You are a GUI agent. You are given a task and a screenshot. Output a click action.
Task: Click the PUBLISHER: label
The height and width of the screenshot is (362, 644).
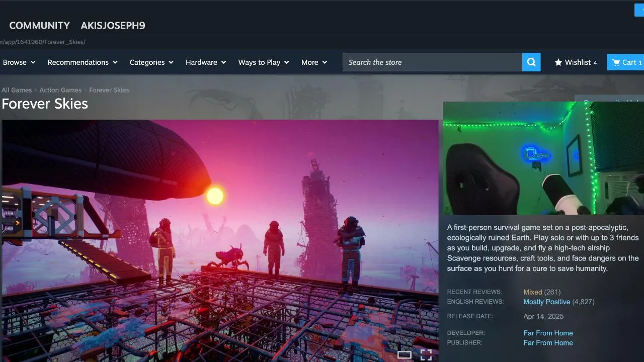coord(464,343)
